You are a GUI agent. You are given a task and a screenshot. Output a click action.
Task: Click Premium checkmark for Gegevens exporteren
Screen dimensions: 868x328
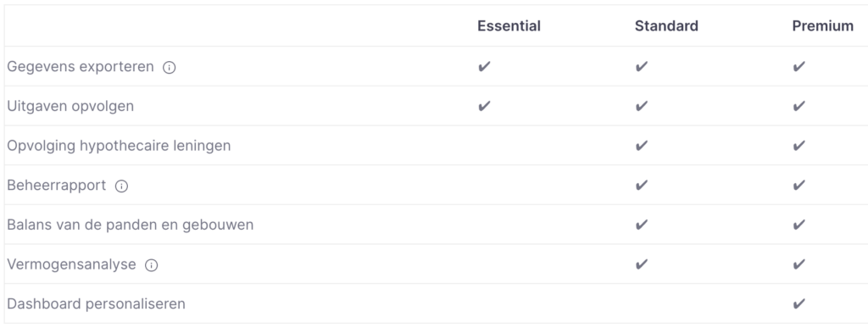pos(798,66)
